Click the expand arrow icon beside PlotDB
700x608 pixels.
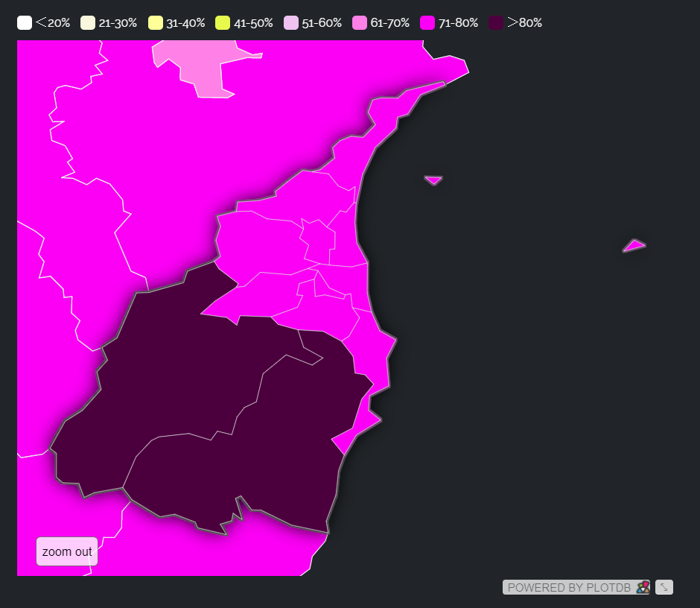point(664,587)
